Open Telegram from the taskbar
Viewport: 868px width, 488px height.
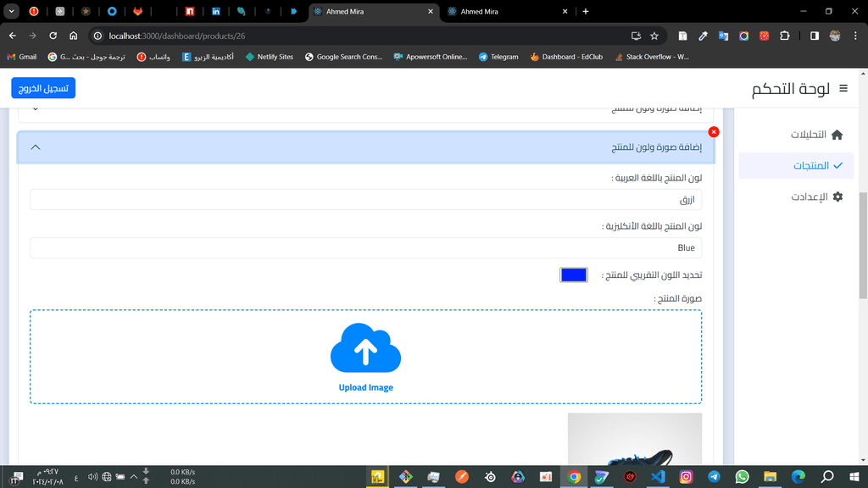[x=714, y=476]
